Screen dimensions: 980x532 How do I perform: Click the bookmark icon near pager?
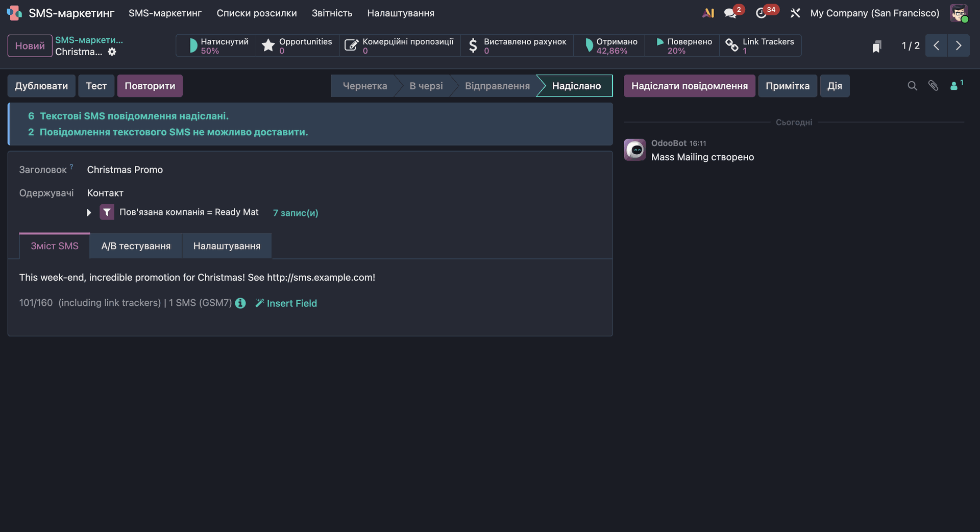(x=876, y=46)
